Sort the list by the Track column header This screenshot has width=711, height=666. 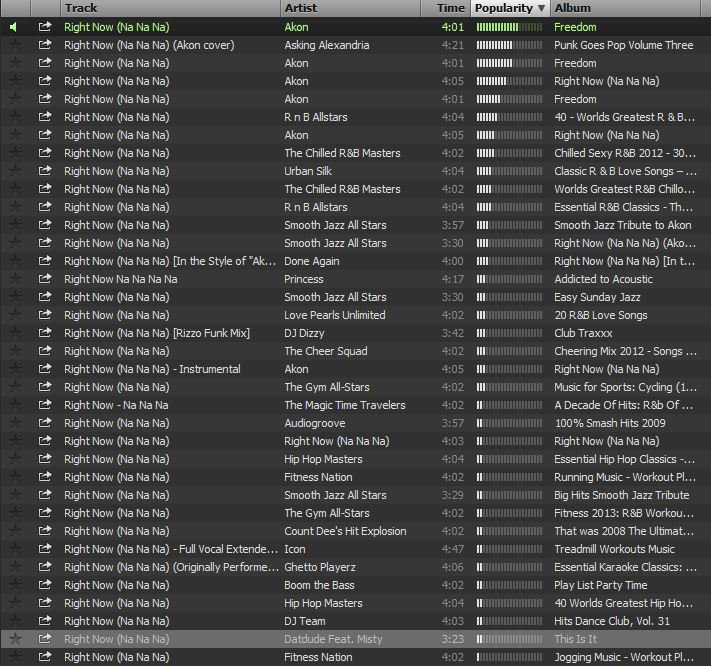click(x=80, y=8)
